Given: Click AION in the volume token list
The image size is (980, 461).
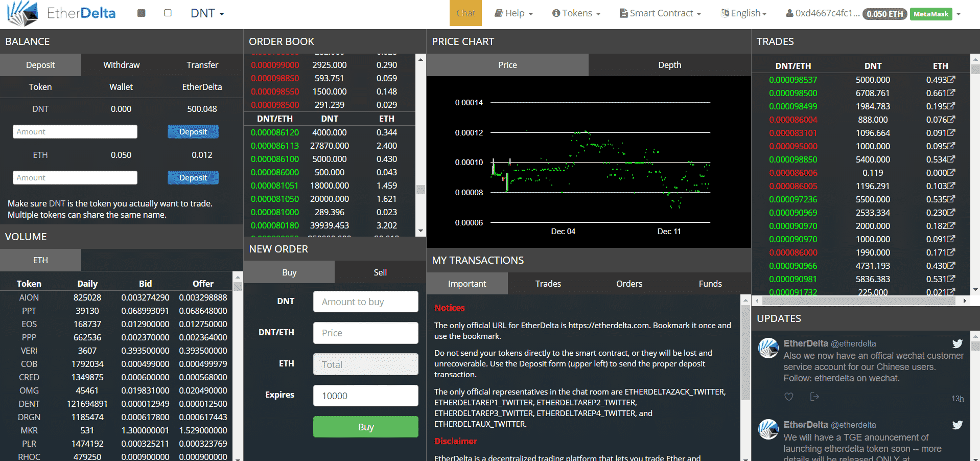Looking at the screenshot, I should (29, 297).
